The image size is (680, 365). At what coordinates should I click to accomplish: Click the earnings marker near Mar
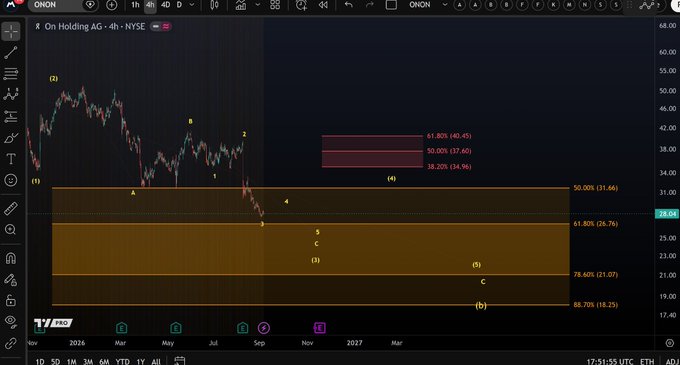point(121,328)
